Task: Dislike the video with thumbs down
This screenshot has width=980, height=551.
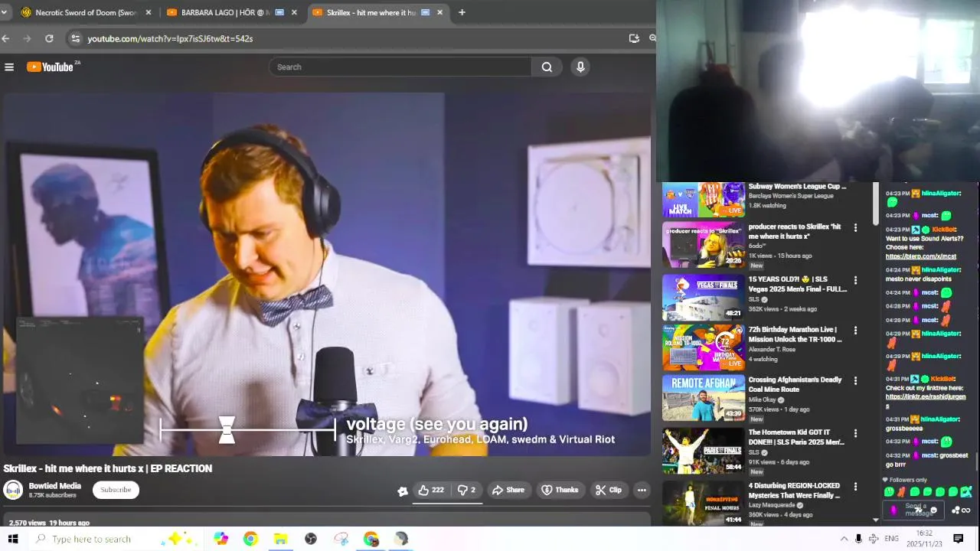Action: pyautogui.click(x=466, y=490)
